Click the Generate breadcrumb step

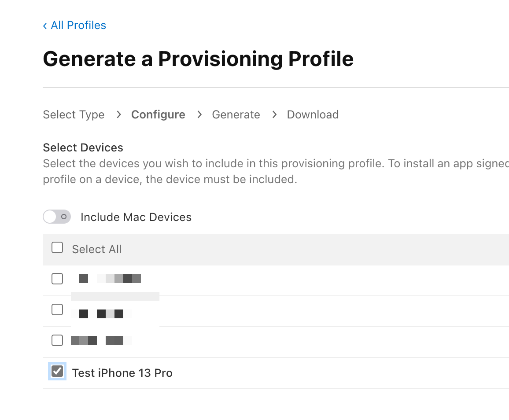click(x=236, y=115)
